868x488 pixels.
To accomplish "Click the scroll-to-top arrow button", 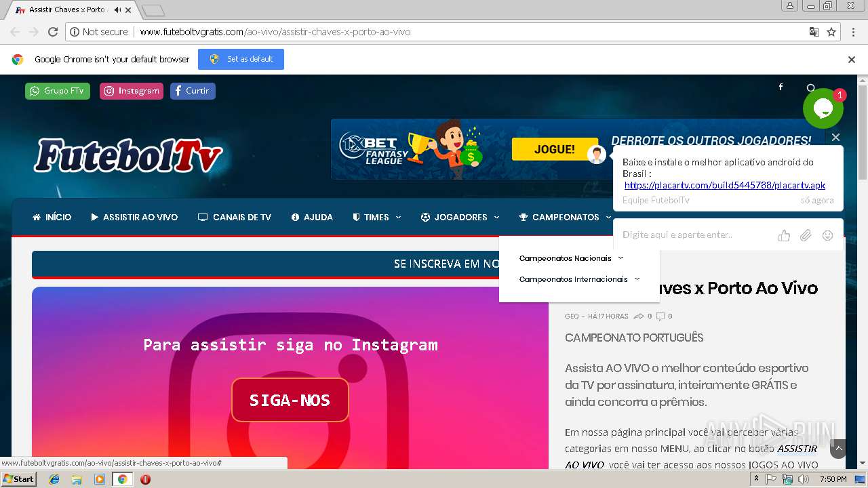I will coord(838,448).
